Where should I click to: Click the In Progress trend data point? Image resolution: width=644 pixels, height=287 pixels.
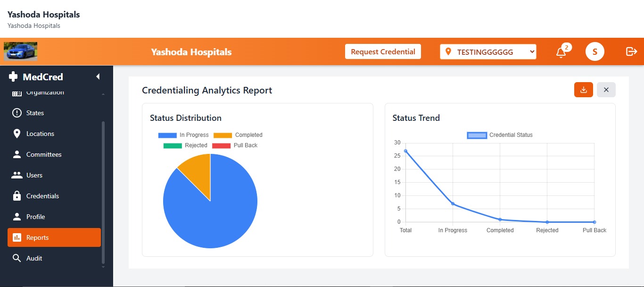pyautogui.click(x=453, y=204)
